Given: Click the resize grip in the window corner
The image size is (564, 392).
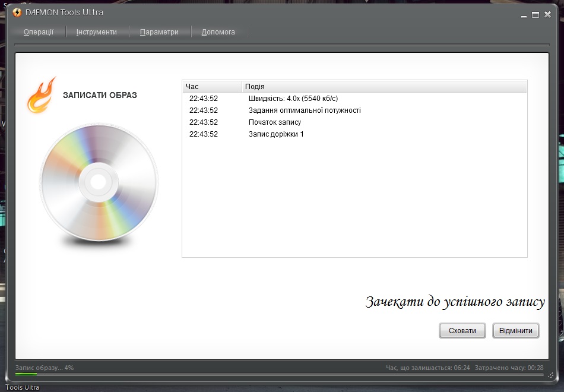Looking at the screenshot, I should pos(550,375).
